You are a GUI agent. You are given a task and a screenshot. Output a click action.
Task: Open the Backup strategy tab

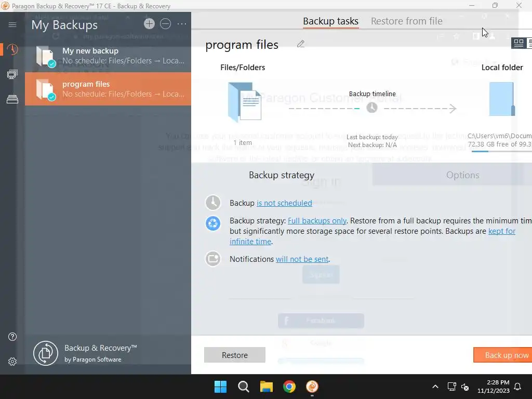pos(282,175)
